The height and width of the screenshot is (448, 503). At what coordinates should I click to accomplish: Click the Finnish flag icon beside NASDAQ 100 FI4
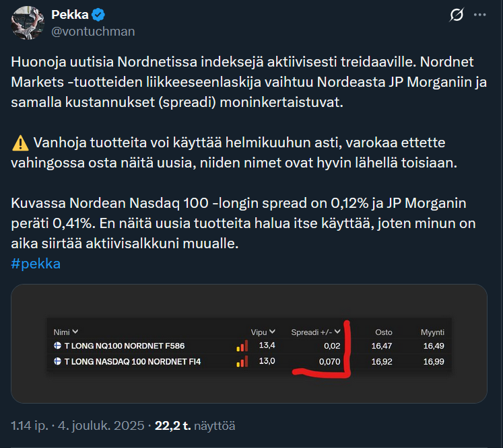point(59,362)
